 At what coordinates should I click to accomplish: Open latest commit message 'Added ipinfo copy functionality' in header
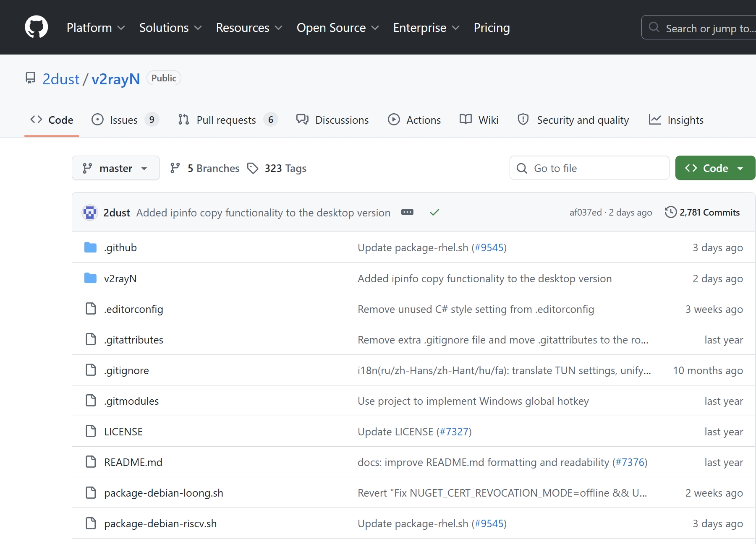click(x=263, y=213)
